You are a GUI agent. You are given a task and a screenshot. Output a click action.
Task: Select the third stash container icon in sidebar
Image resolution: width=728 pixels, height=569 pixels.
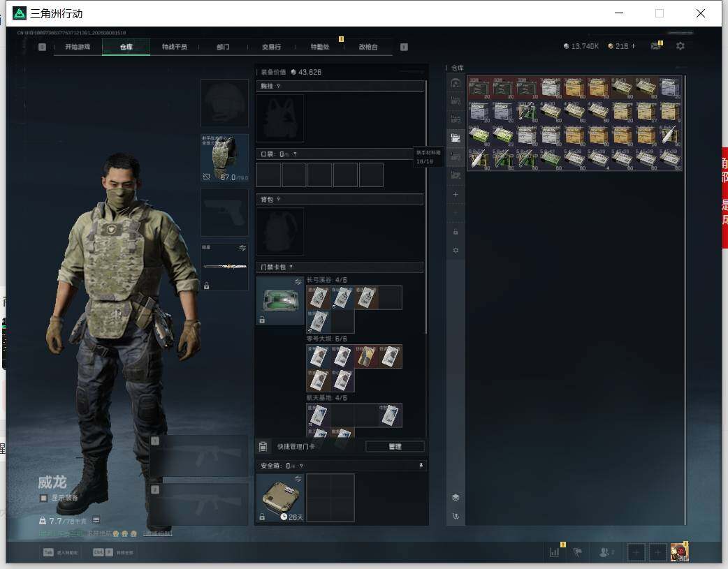456,120
